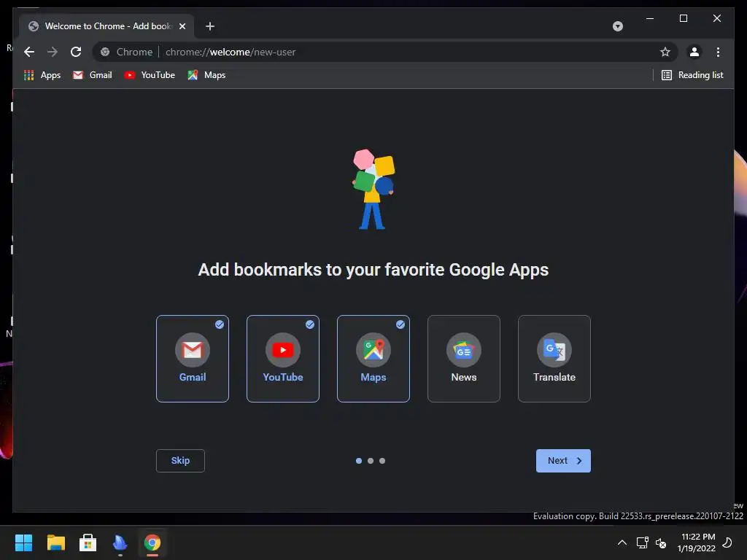The width and height of the screenshot is (747, 560).
Task: Click the Next button
Action: coord(563,461)
